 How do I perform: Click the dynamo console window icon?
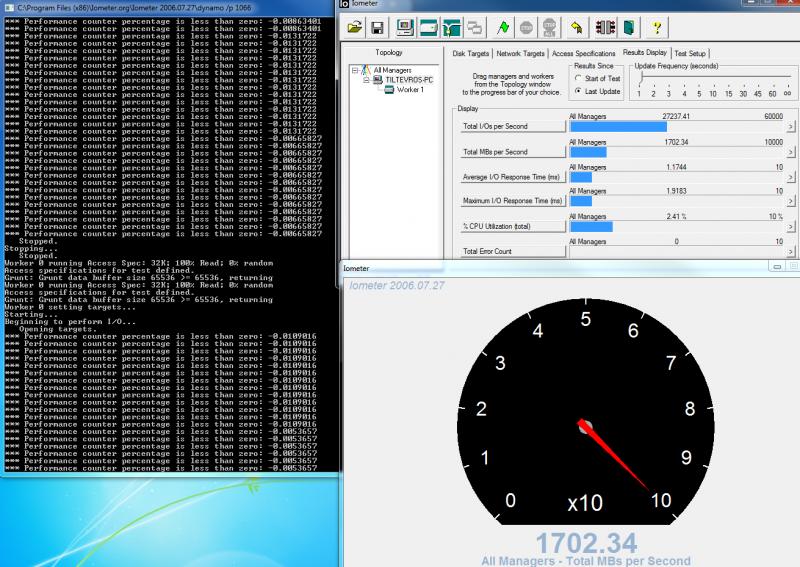(9, 8)
